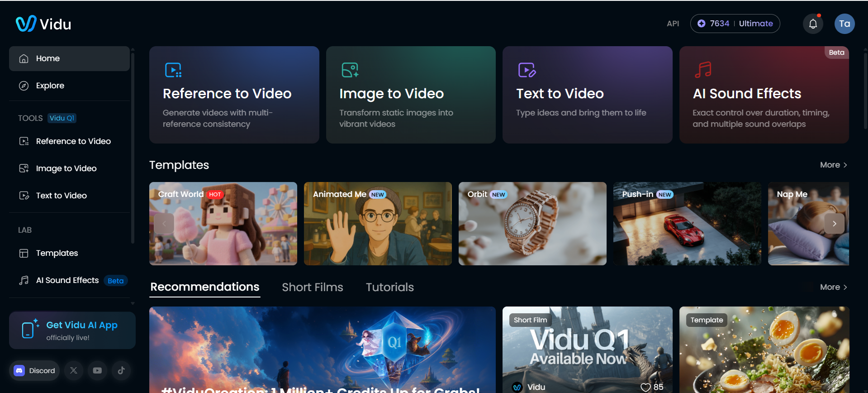
Task: Switch to the Short Films tab
Action: click(312, 287)
